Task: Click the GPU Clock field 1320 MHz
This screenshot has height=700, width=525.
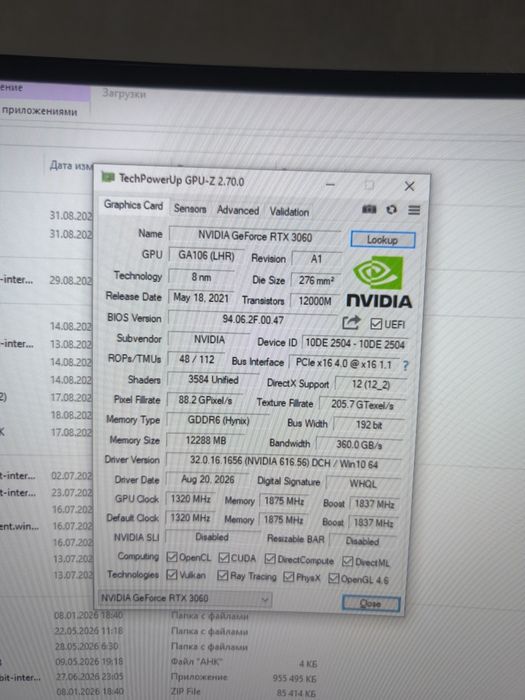Action: 190,499
